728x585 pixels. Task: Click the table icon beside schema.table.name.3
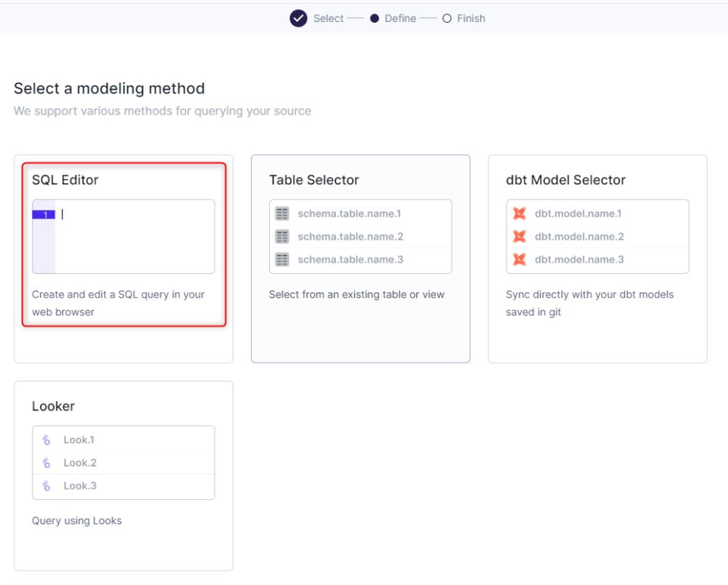click(x=281, y=259)
